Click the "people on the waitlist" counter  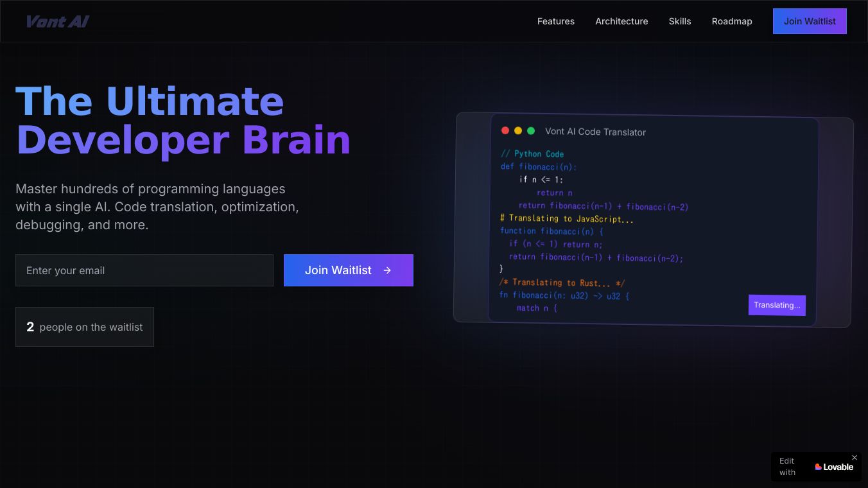pyautogui.click(x=85, y=327)
